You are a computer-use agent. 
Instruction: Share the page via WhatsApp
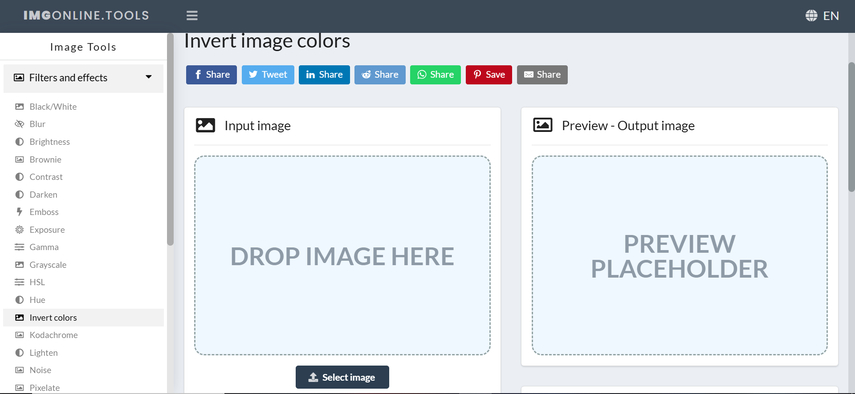[436, 75]
